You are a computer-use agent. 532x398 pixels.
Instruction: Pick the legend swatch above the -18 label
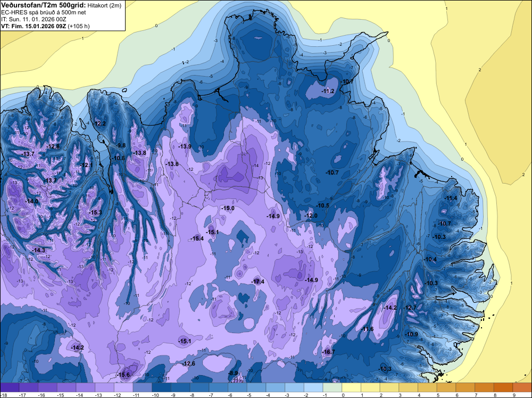tap(10, 387)
